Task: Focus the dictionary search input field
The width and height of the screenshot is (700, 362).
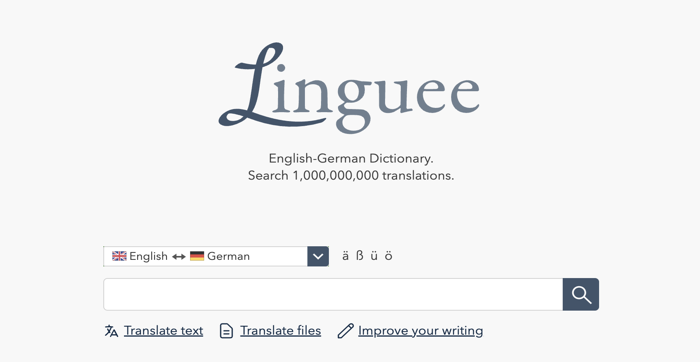Action: (x=333, y=295)
